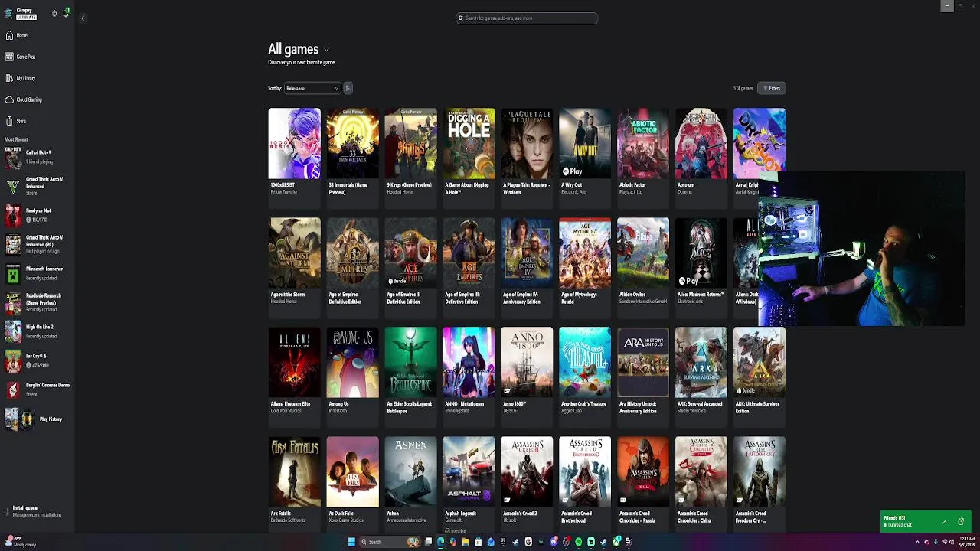Open Microsoft Edge from taskbar
The width and height of the screenshot is (980, 551).
click(x=440, y=542)
